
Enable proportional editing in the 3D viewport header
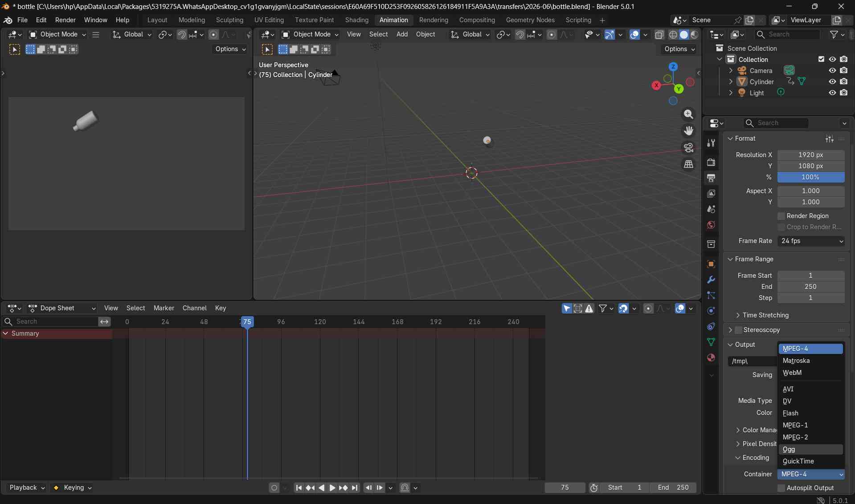(x=552, y=35)
